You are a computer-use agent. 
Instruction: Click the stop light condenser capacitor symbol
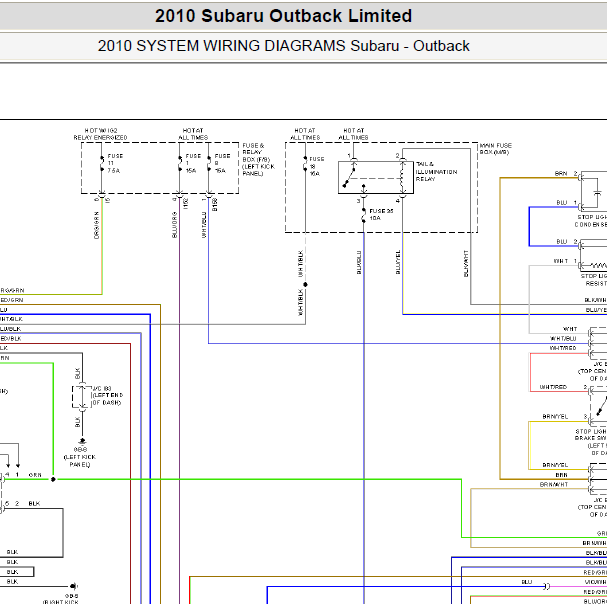tap(597, 192)
